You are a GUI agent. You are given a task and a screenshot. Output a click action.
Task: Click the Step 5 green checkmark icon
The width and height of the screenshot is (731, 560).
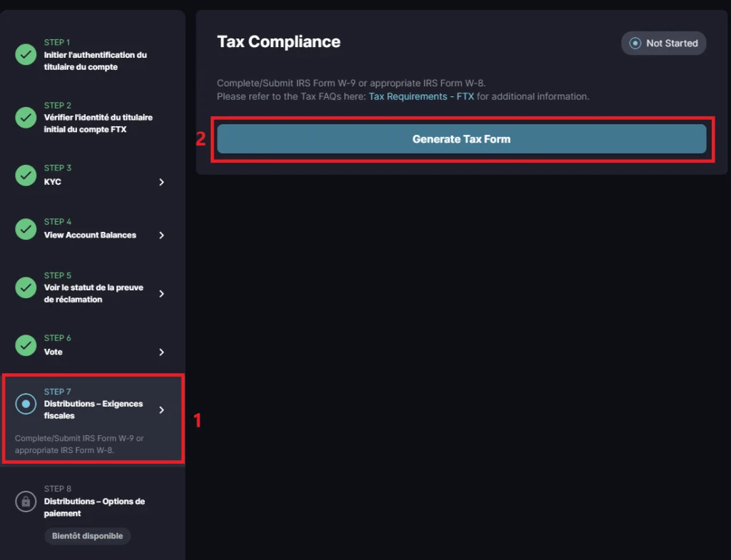click(x=26, y=287)
